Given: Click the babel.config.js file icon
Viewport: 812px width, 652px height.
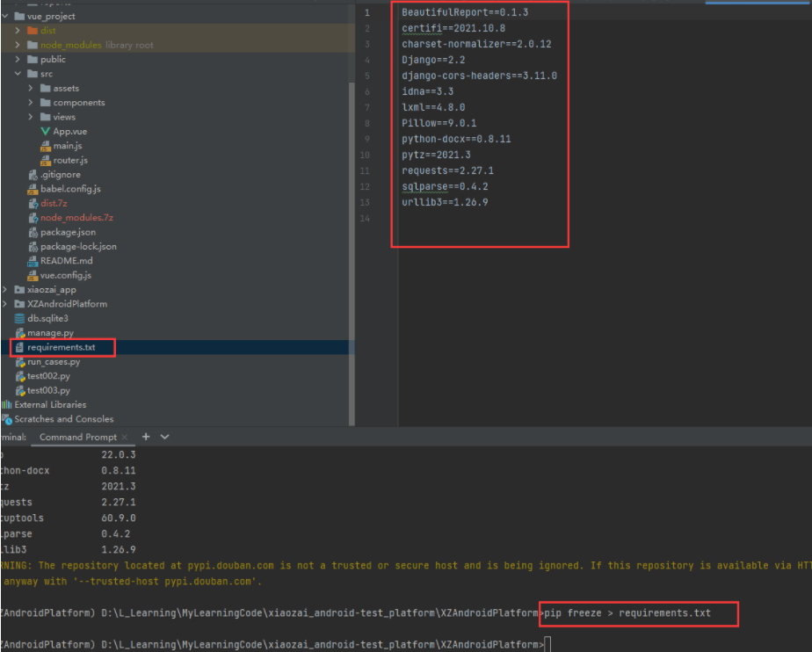Looking at the screenshot, I should click(x=33, y=189).
